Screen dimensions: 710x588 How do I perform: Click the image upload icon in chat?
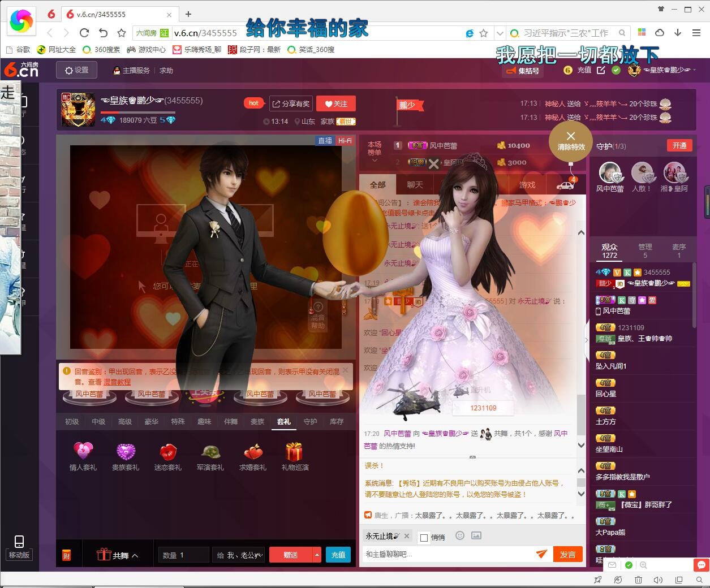[476, 535]
